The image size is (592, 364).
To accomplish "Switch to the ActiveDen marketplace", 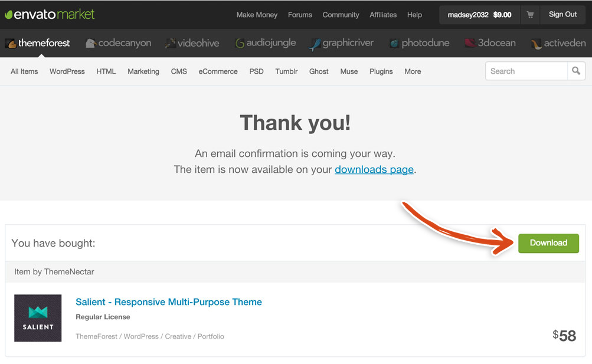I will 558,44.
